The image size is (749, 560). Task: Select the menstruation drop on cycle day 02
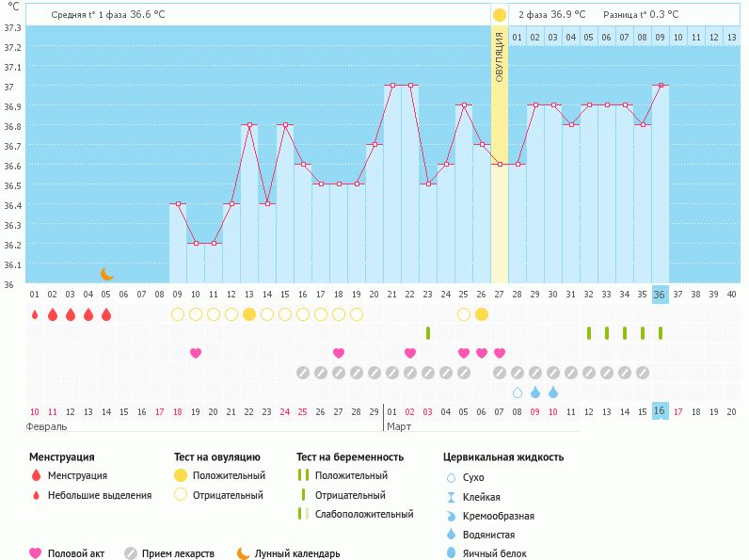[53, 314]
